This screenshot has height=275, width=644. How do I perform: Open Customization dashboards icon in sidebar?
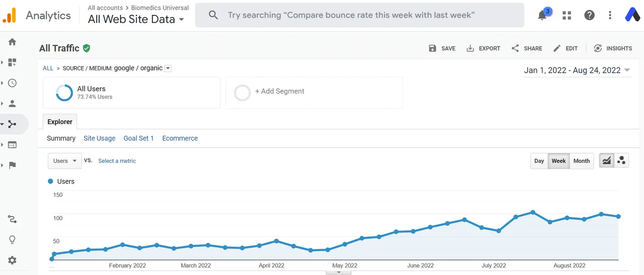12,62
